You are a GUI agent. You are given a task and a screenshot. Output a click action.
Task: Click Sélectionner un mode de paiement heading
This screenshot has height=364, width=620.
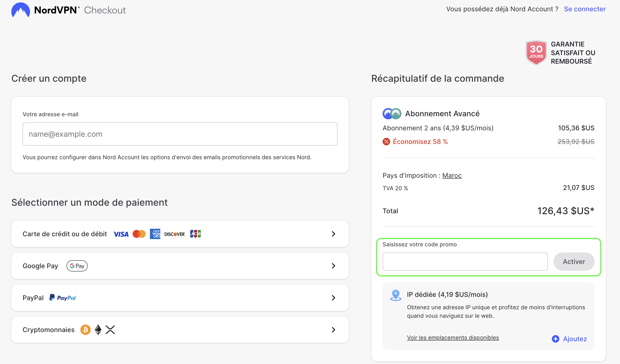coord(89,203)
